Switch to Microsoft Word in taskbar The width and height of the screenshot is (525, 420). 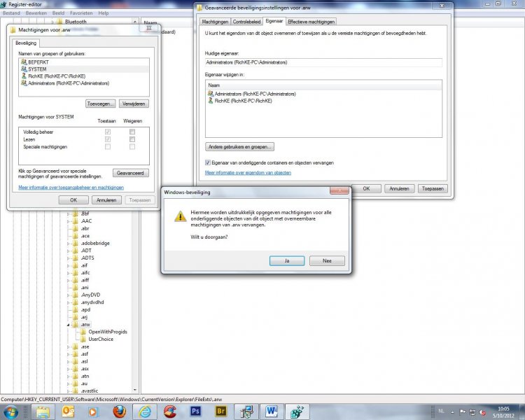272,411
